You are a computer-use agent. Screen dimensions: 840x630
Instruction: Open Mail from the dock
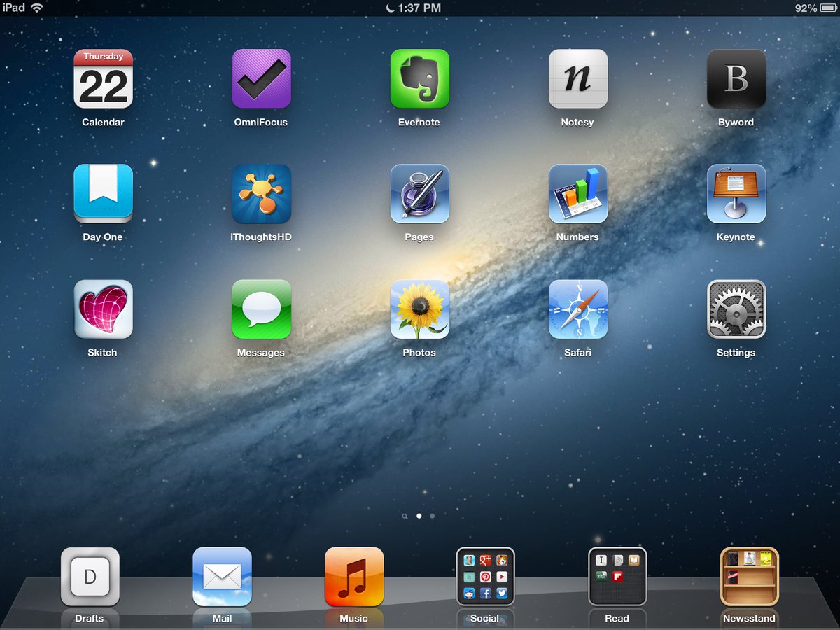point(222,577)
